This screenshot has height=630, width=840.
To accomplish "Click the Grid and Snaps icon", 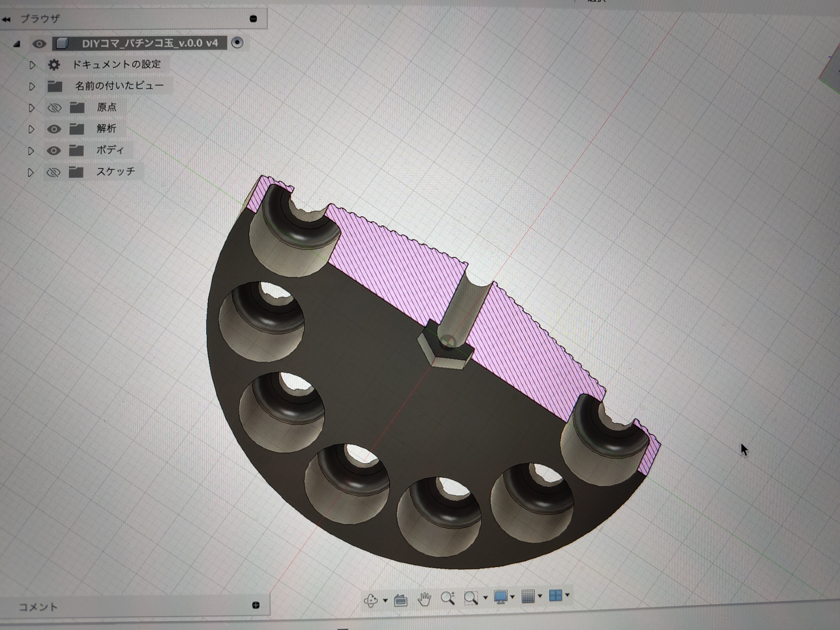I will coord(528,596).
